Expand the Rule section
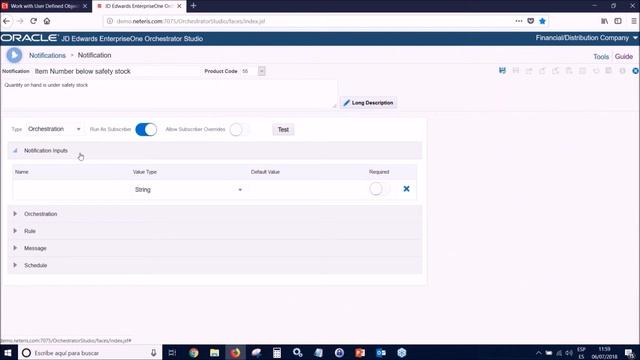This screenshot has height=360, width=640. click(x=15, y=231)
